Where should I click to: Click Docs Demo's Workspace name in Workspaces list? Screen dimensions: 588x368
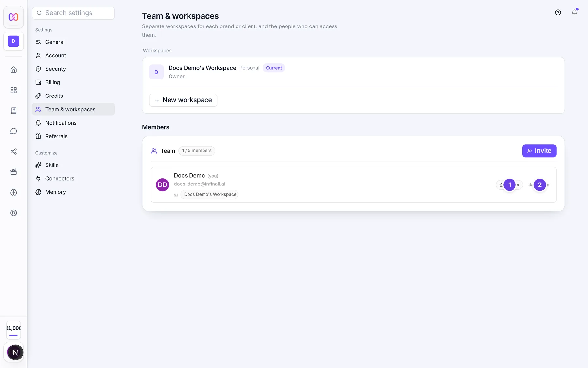(x=202, y=68)
